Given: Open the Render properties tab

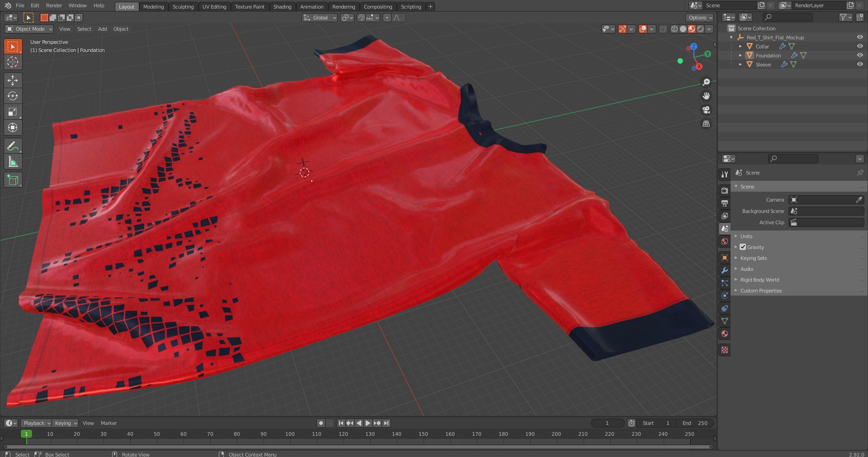Looking at the screenshot, I should 725,191.
